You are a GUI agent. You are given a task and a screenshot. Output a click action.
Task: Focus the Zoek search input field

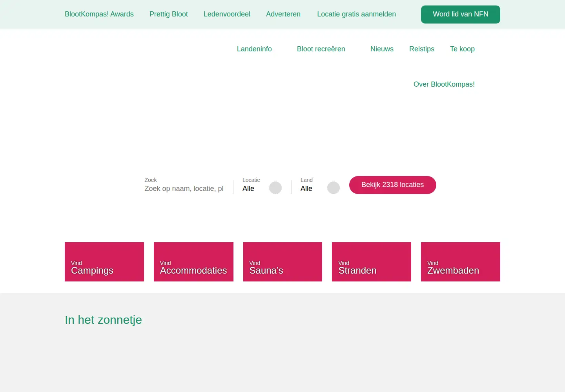pos(184,189)
